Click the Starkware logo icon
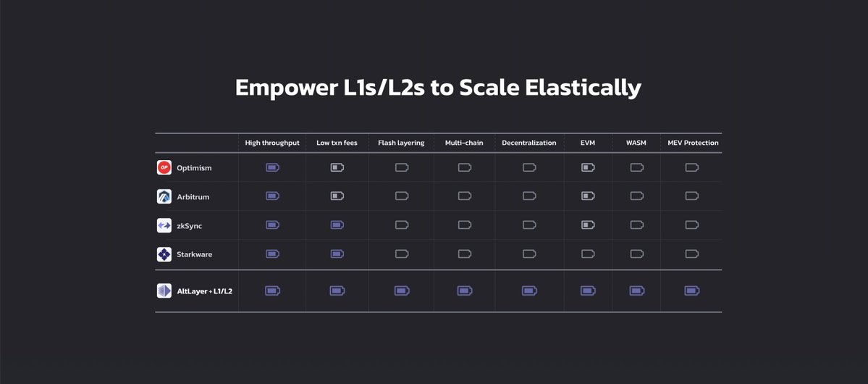This screenshot has width=868, height=384. pos(164,254)
